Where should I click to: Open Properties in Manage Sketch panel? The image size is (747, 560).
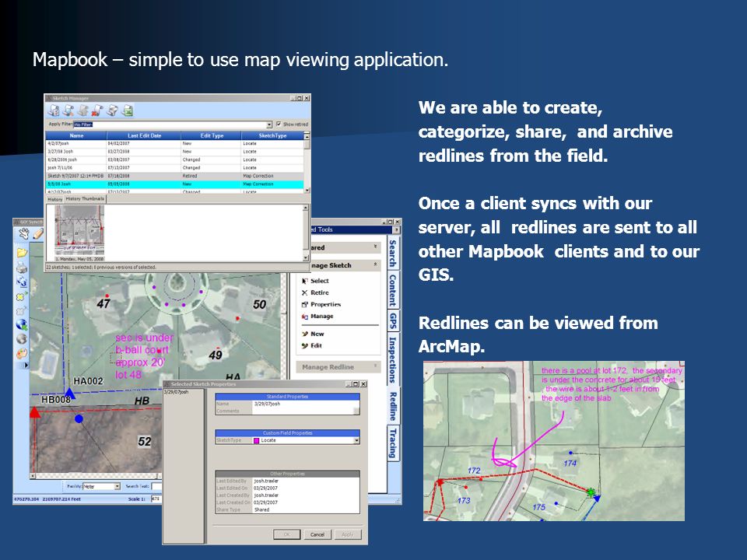[321, 304]
